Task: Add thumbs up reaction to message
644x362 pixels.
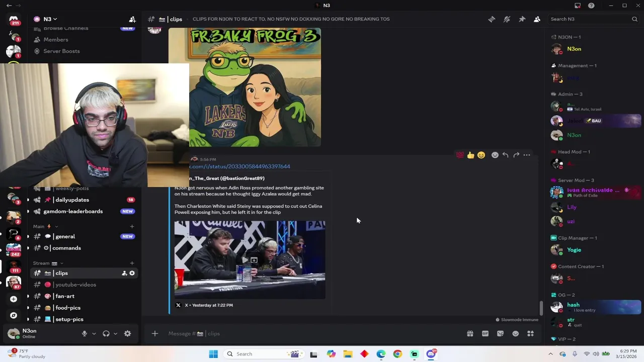Action: pyautogui.click(x=470, y=155)
